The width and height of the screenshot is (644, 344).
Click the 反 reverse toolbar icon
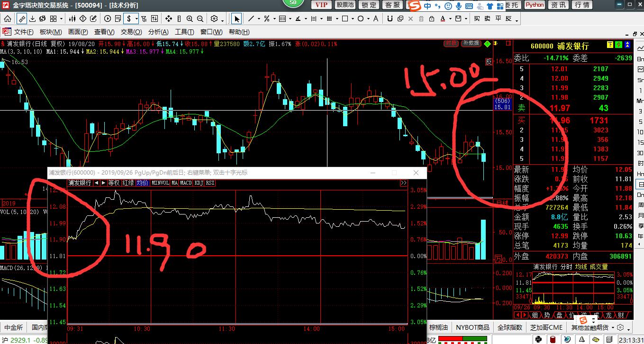point(508,19)
